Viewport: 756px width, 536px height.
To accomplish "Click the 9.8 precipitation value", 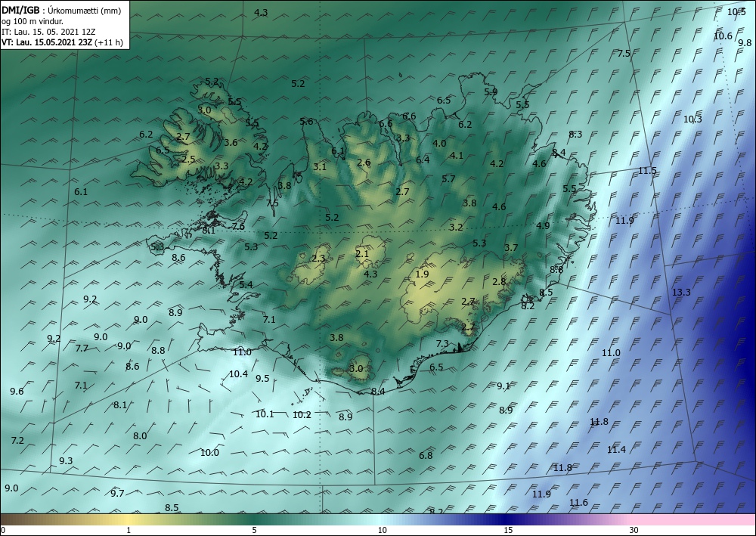I will [745, 43].
